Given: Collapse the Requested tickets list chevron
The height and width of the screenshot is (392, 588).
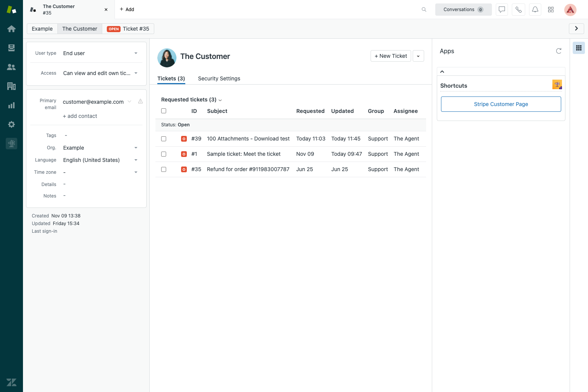Looking at the screenshot, I should [x=220, y=100].
